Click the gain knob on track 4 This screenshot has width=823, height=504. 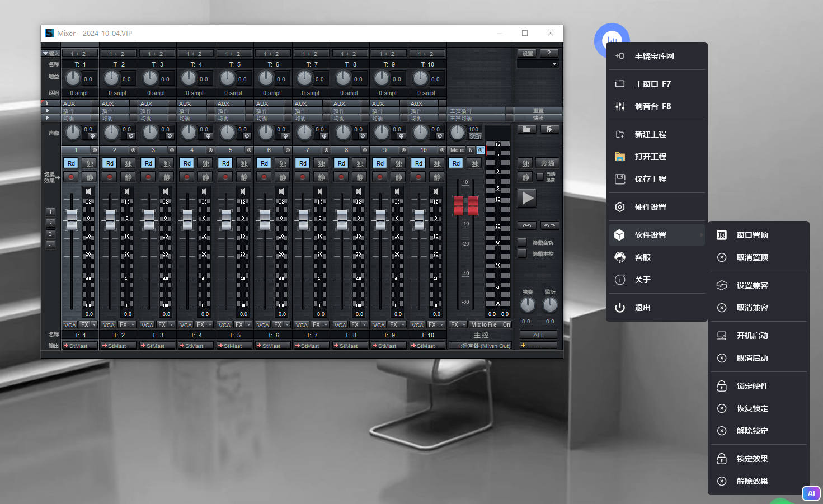tap(189, 78)
